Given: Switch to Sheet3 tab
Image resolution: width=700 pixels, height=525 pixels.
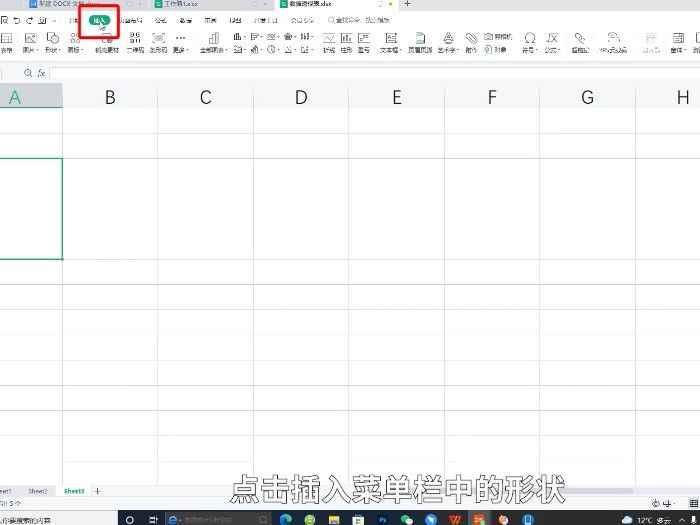Looking at the screenshot, I should click(x=74, y=491).
